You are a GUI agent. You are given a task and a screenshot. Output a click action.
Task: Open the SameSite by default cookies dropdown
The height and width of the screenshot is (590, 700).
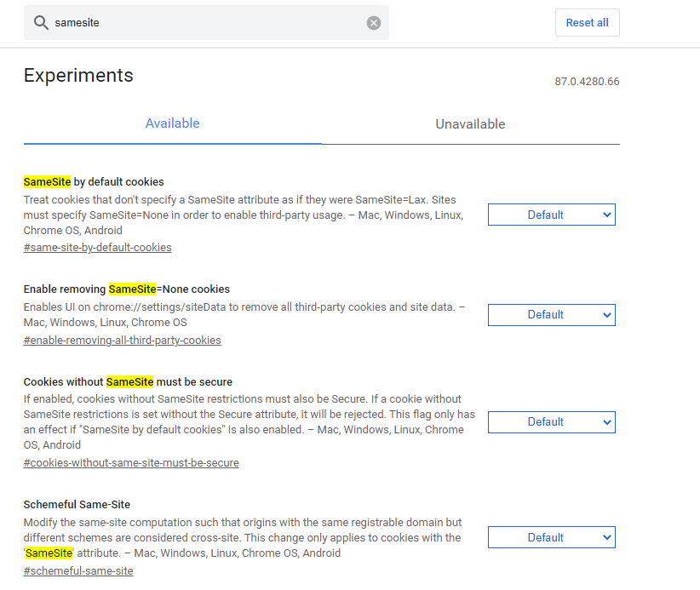551,215
